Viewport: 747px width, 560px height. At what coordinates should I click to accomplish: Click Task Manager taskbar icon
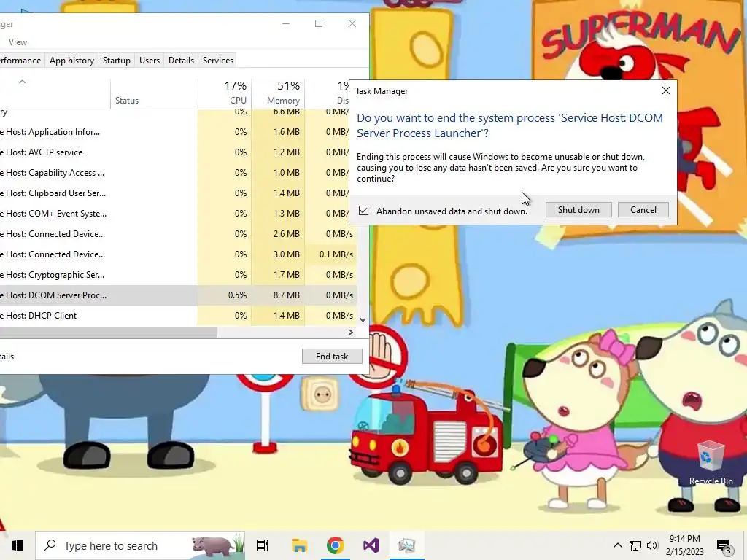pyautogui.click(x=407, y=545)
